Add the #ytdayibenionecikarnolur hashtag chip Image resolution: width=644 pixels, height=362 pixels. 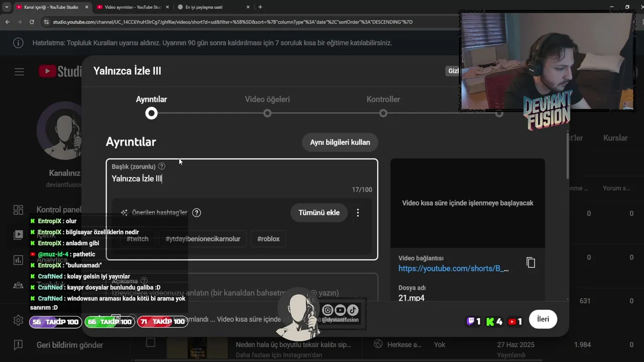click(203, 239)
